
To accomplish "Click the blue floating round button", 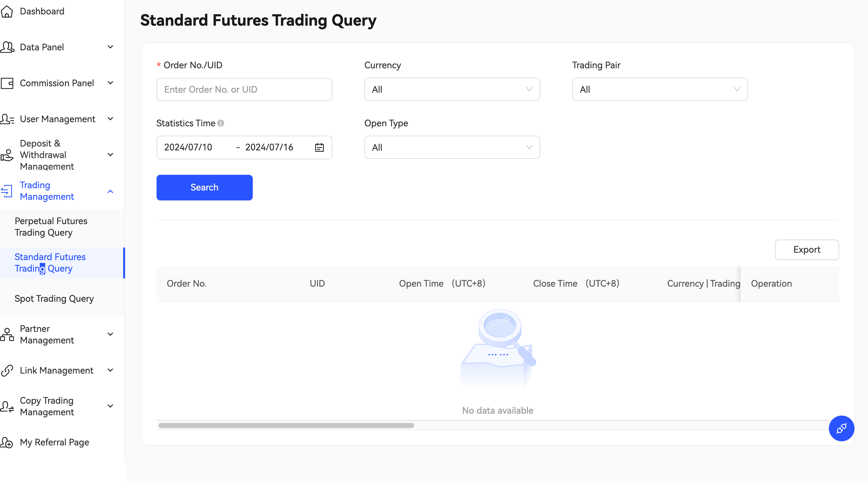I will point(841,428).
